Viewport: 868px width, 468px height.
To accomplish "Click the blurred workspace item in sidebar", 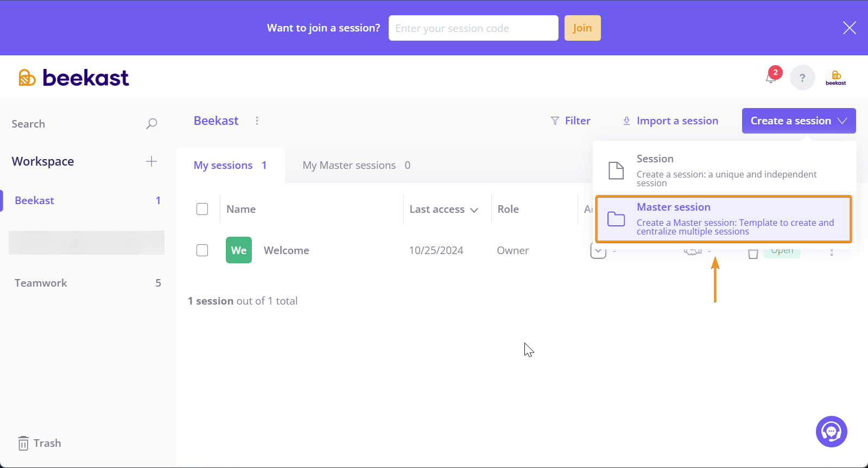I will tap(86, 242).
